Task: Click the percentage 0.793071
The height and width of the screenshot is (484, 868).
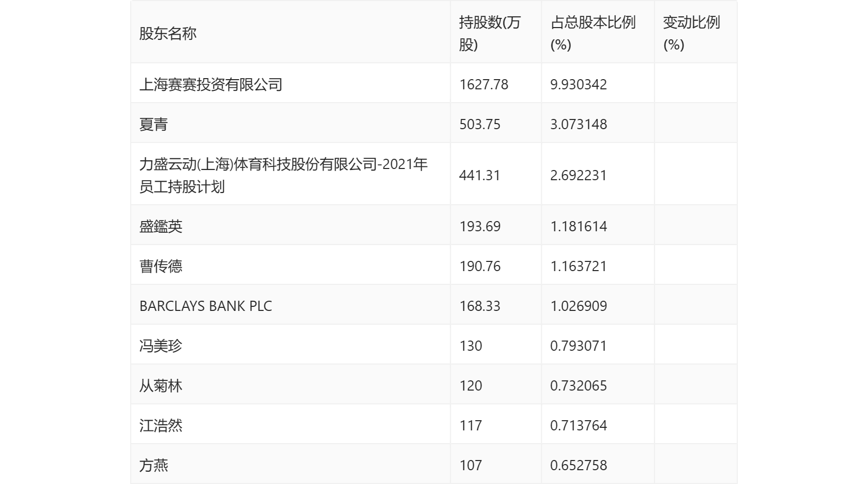Action: (578, 346)
